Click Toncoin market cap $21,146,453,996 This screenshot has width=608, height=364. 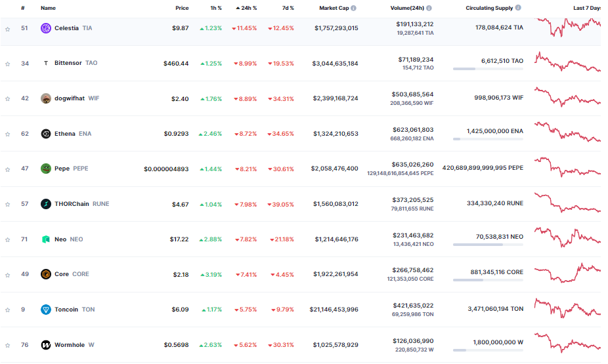334,310
